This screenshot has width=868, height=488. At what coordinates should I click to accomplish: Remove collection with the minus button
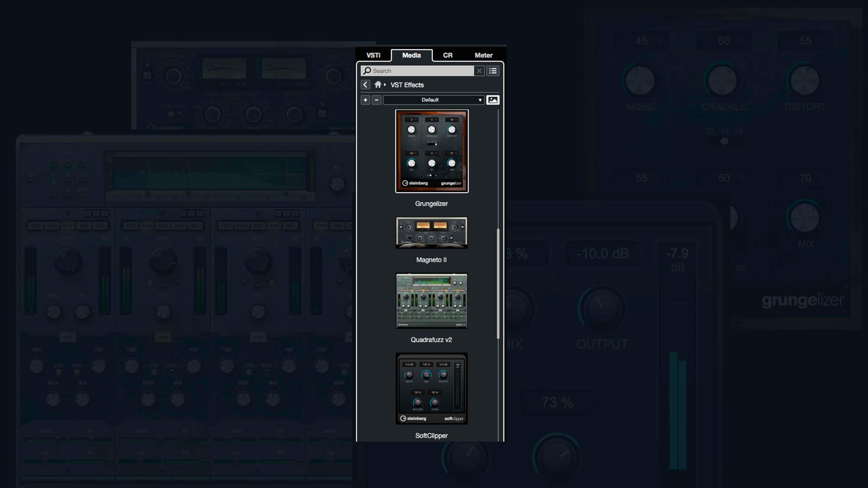click(x=377, y=100)
